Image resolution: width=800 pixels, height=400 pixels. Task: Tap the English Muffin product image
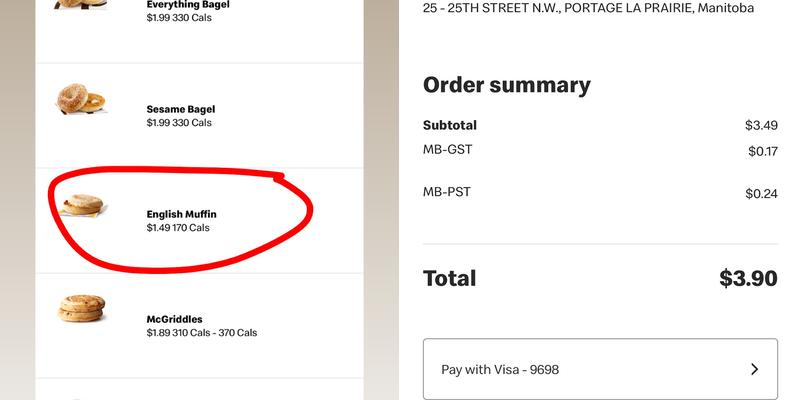79,206
